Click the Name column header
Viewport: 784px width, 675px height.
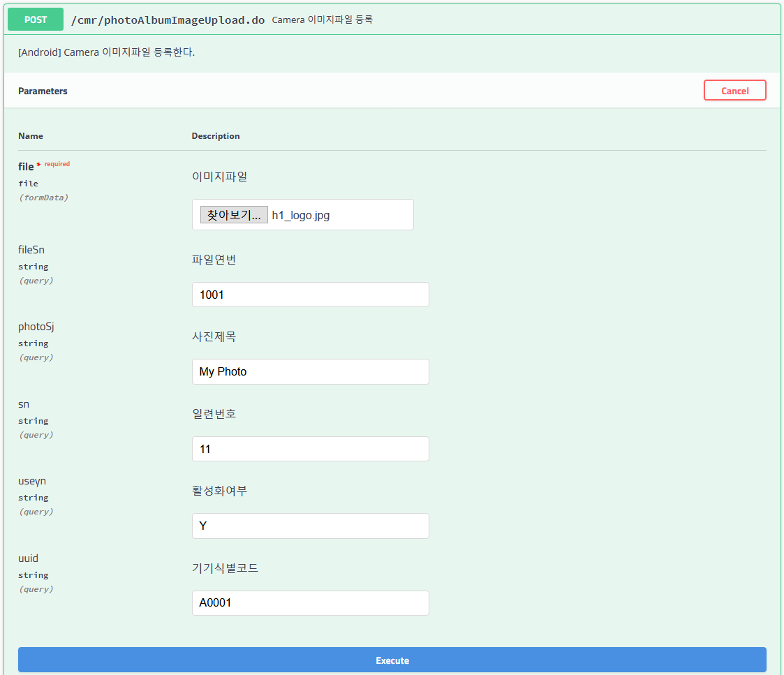pyautogui.click(x=31, y=135)
